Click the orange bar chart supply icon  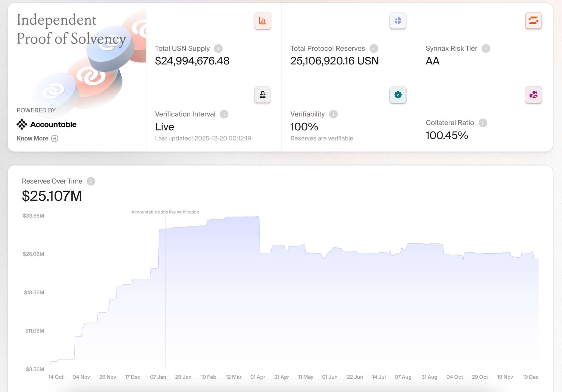tap(262, 21)
